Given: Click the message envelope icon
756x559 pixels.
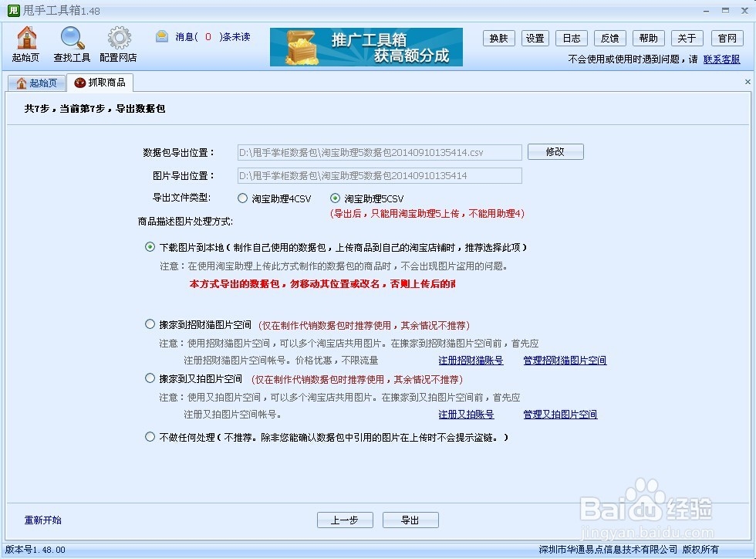Looking at the screenshot, I should coord(162,36).
